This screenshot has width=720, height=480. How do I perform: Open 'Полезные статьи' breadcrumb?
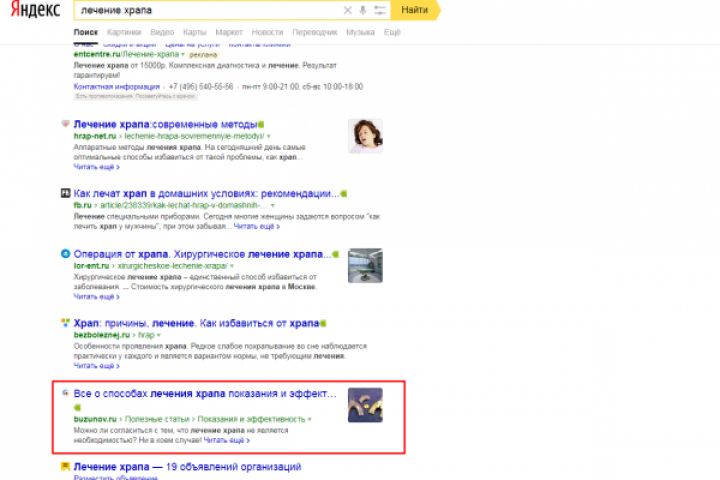pyautogui.click(x=157, y=419)
